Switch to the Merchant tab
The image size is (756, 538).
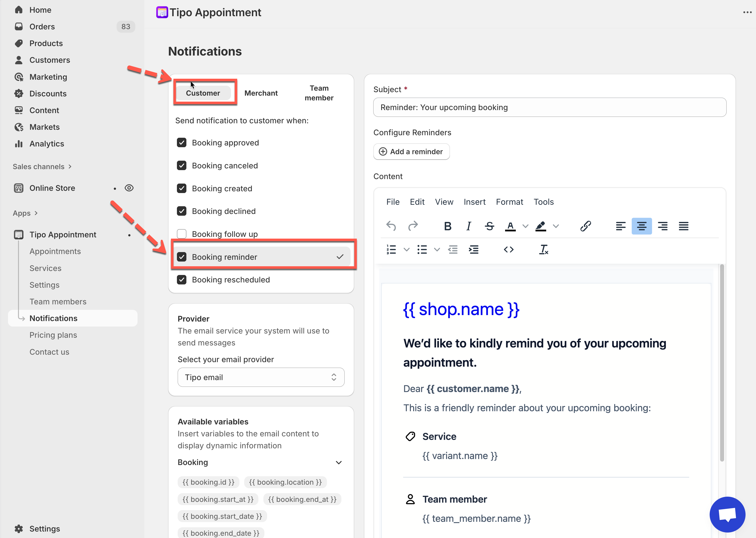261,93
